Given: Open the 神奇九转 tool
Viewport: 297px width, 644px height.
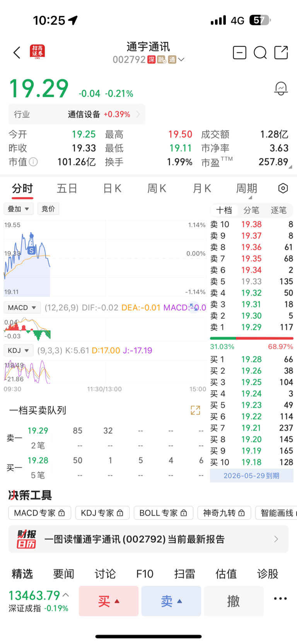Looking at the screenshot, I should pyautogui.click(x=224, y=513).
